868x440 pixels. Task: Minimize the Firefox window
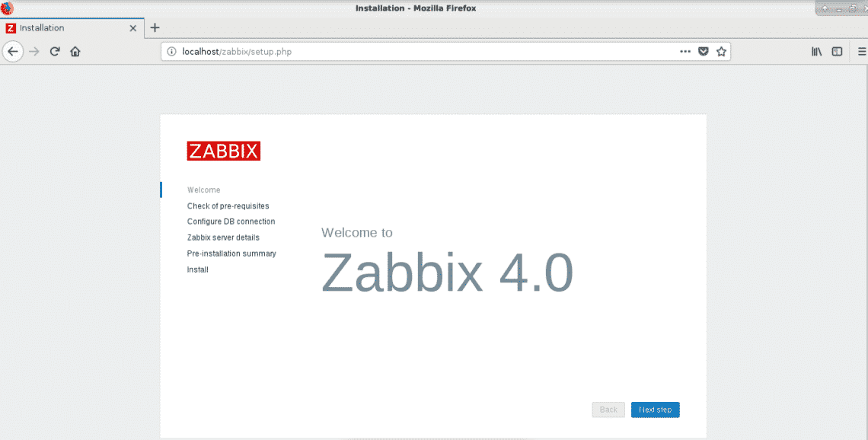coord(839,8)
